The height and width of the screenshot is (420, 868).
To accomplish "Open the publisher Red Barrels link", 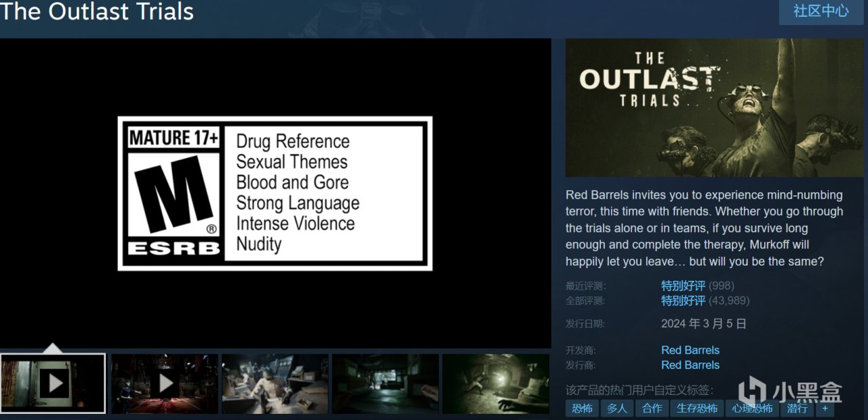I will 690,365.
